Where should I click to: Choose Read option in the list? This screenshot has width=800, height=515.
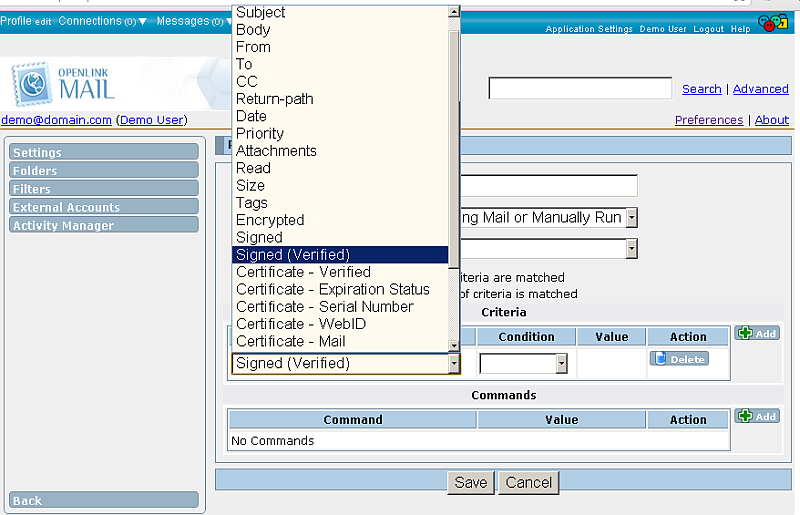click(340, 168)
